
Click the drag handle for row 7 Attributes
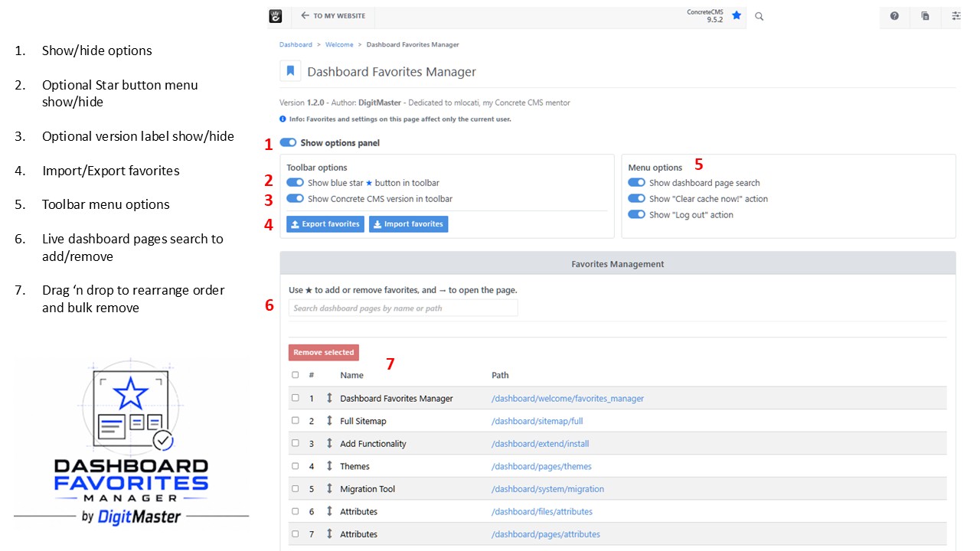329,533
